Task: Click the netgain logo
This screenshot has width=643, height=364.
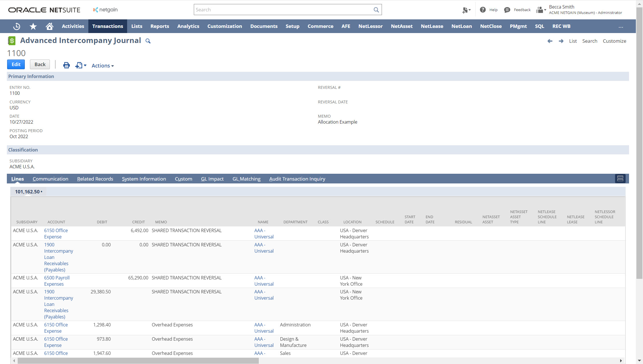Action: click(105, 10)
